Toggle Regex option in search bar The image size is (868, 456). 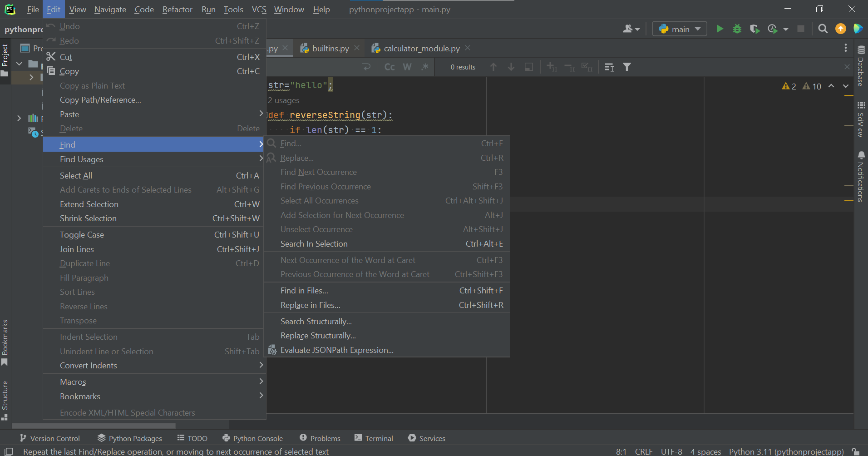pyautogui.click(x=425, y=67)
